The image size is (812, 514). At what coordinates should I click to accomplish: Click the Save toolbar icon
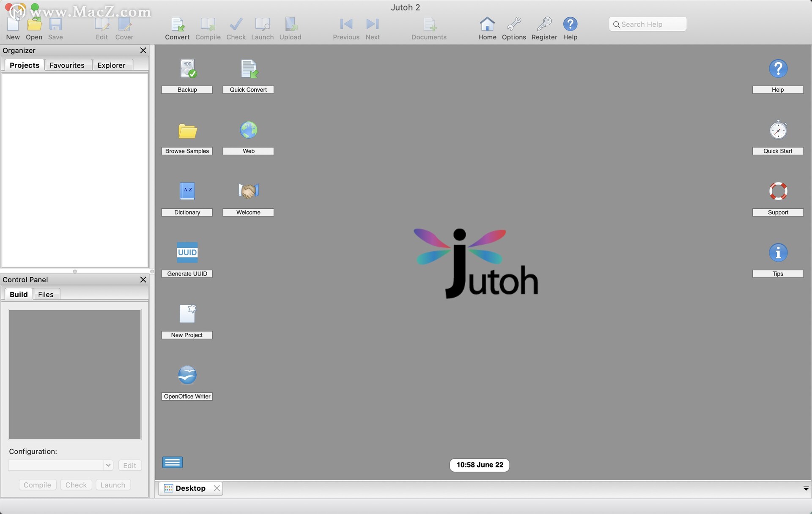(55, 25)
